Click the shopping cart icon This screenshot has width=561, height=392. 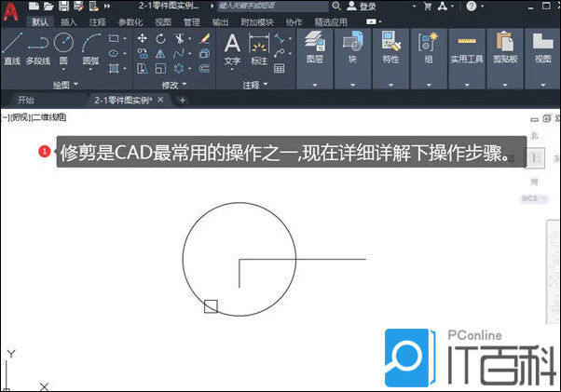tap(427, 7)
